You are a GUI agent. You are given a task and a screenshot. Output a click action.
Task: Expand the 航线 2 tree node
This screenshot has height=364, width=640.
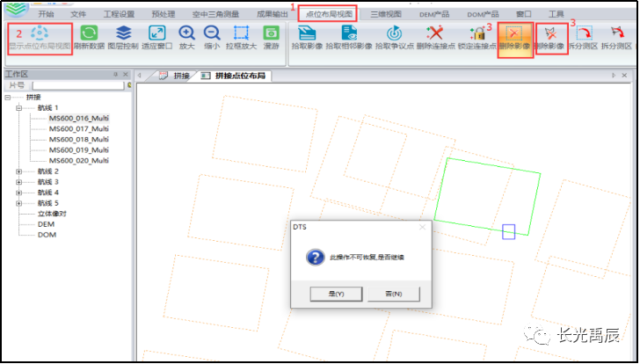click(x=19, y=171)
